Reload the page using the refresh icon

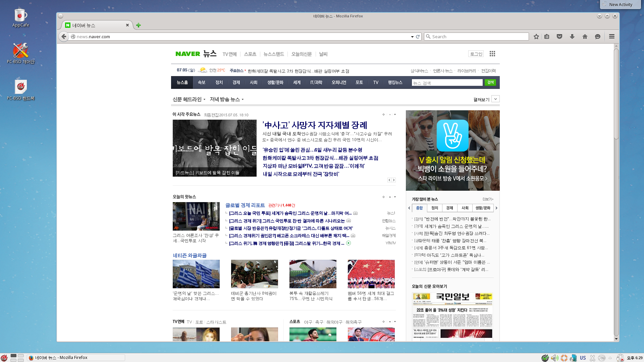(418, 37)
